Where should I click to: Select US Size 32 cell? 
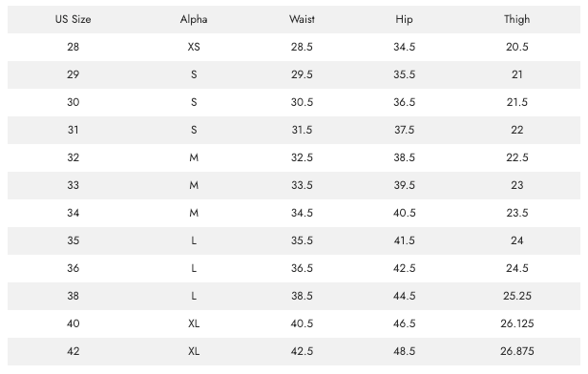point(73,157)
